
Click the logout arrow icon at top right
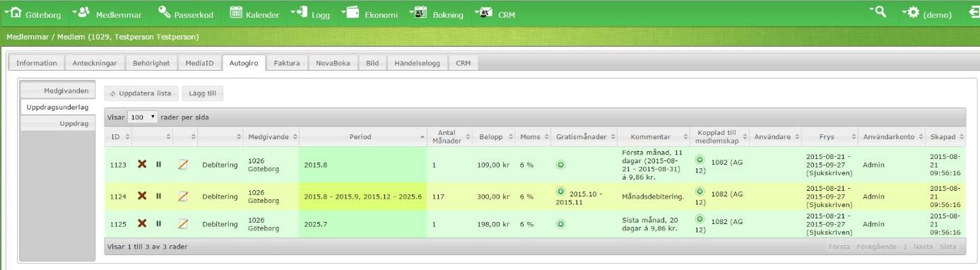[x=973, y=13]
